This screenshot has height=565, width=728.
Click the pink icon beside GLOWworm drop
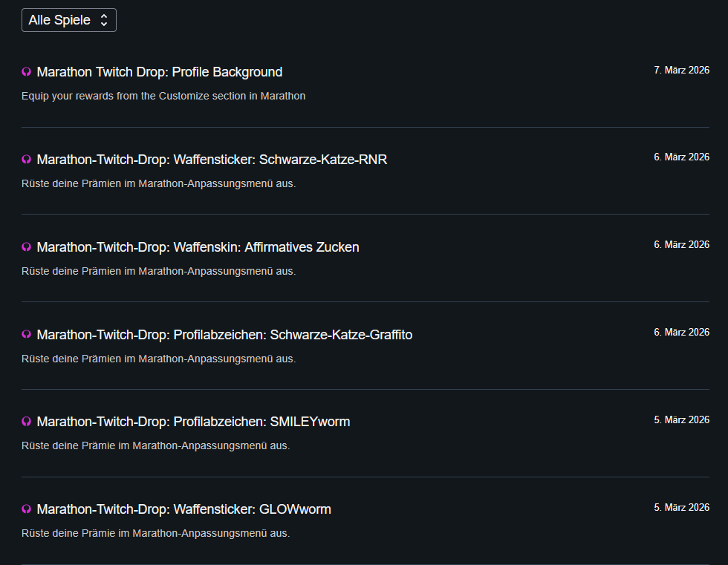point(27,509)
